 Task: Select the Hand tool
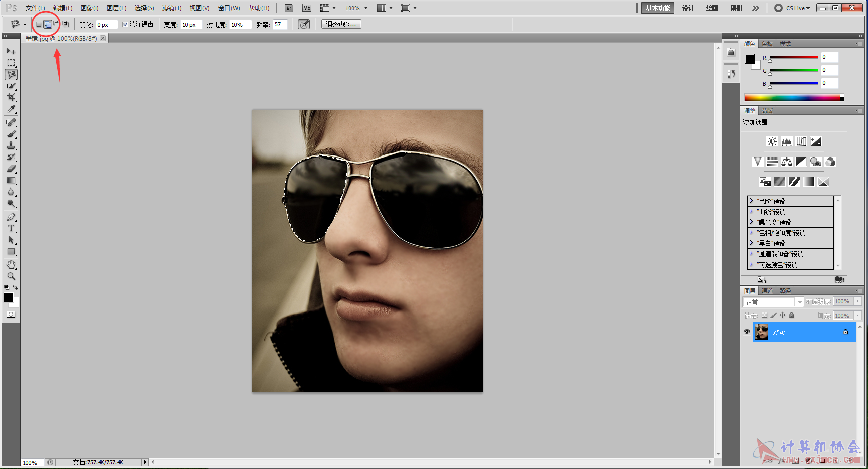pos(11,264)
